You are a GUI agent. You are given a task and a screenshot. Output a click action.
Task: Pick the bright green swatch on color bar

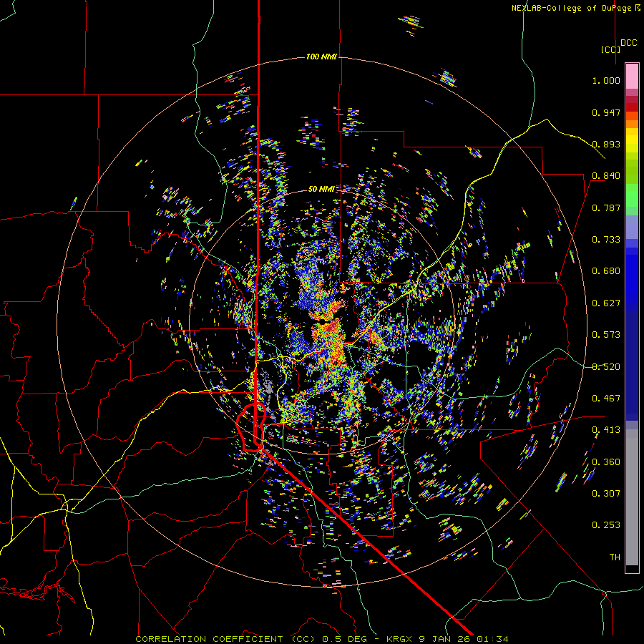click(x=632, y=195)
